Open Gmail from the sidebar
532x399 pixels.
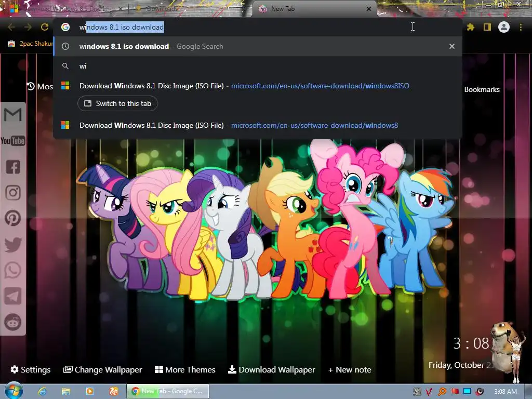click(13, 115)
